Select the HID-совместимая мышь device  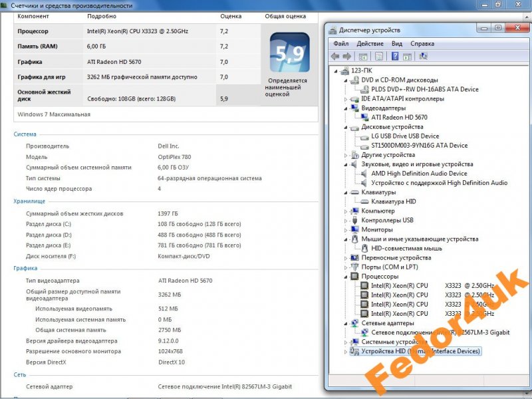(408, 248)
